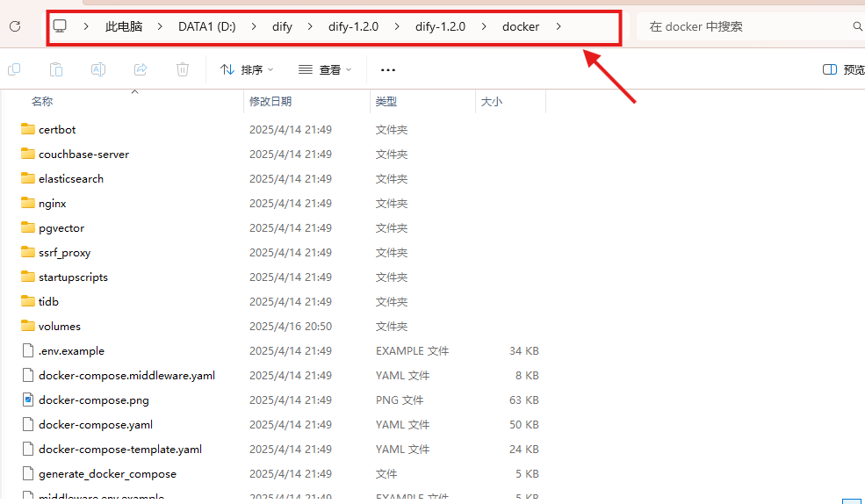Screen dimensions: 865x504
Task: Open the three-dots more options menu
Action: click(388, 70)
